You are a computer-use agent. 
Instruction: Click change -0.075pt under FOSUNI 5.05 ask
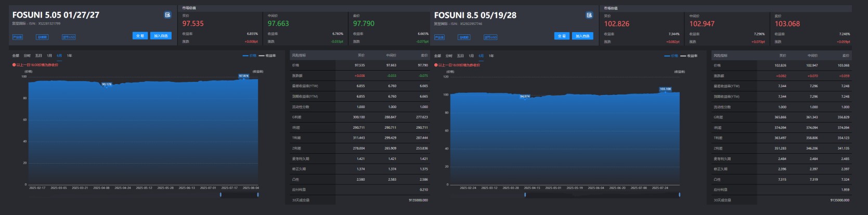(422, 42)
